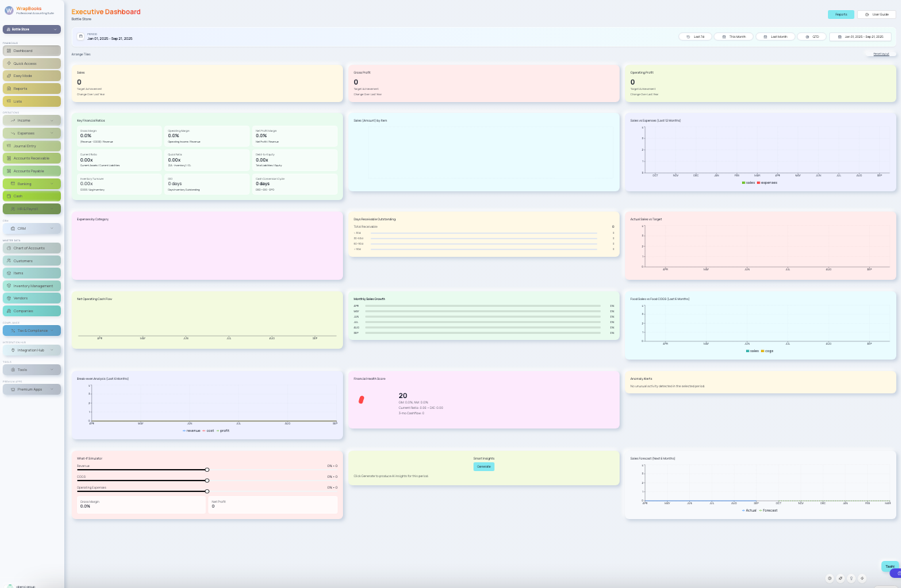The image size is (901, 588).
Task: Open Accounts Receivable via its icon
Action: pos(9,158)
